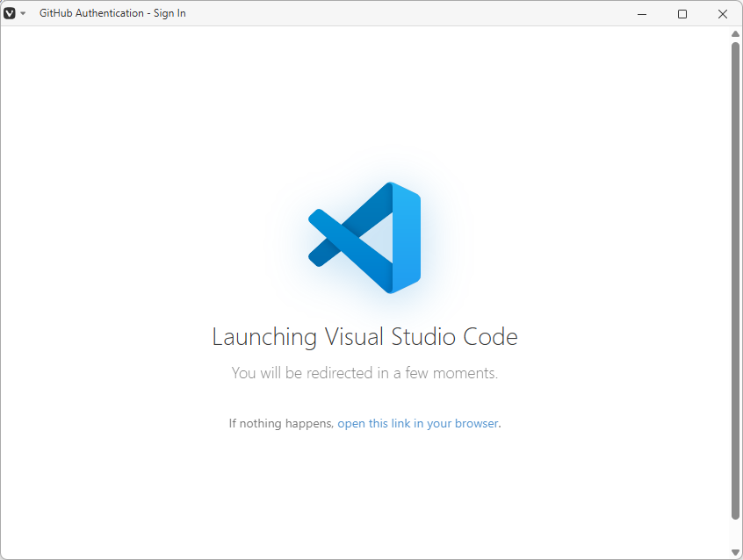Click the 'GitHub Authentication - Sign In' title text
The height and width of the screenshot is (560, 743).
pos(112,13)
